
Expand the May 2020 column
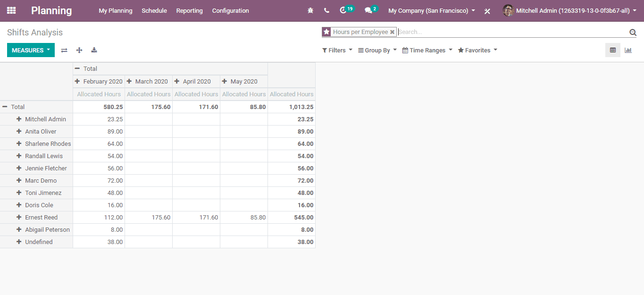tap(243, 81)
